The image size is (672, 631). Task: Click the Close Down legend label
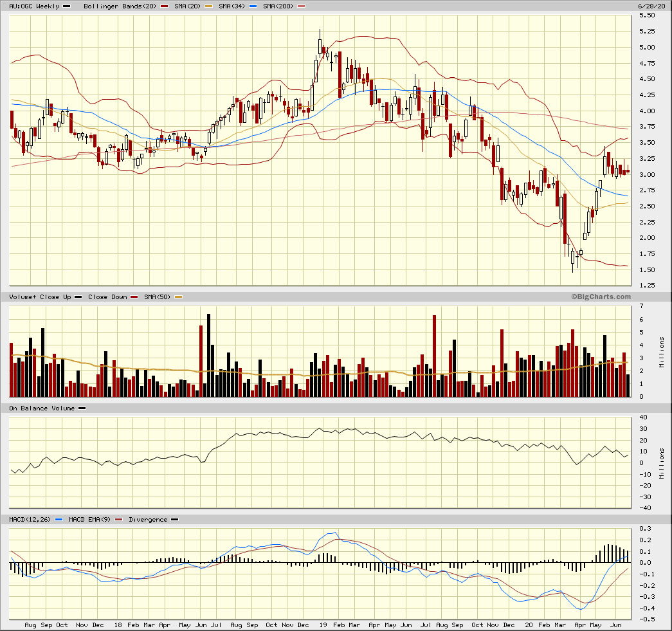point(107,297)
